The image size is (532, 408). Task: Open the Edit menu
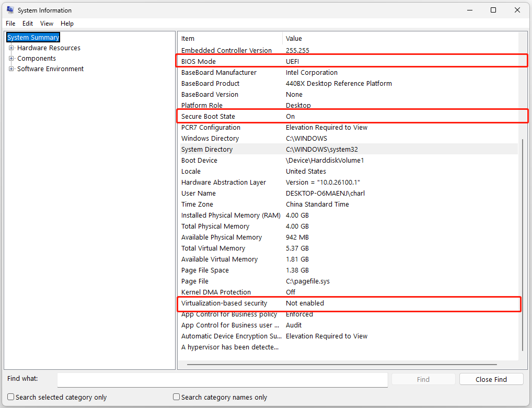(28, 23)
